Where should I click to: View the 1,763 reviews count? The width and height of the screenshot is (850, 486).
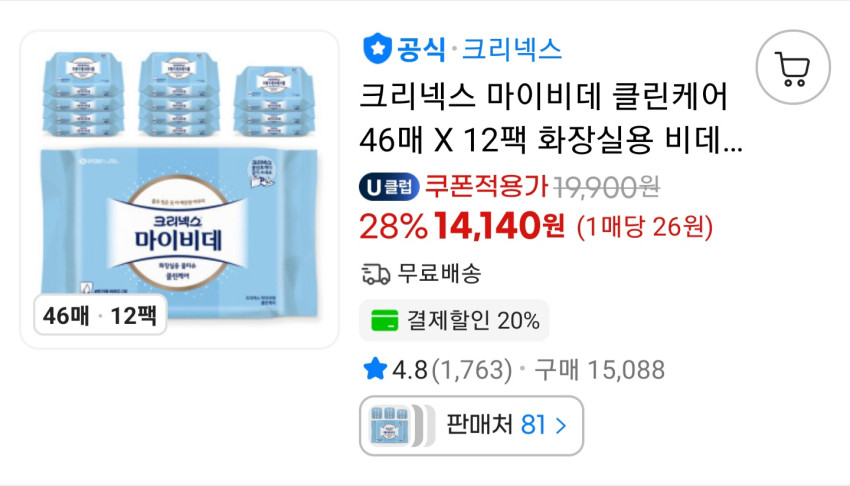[x=471, y=370]
